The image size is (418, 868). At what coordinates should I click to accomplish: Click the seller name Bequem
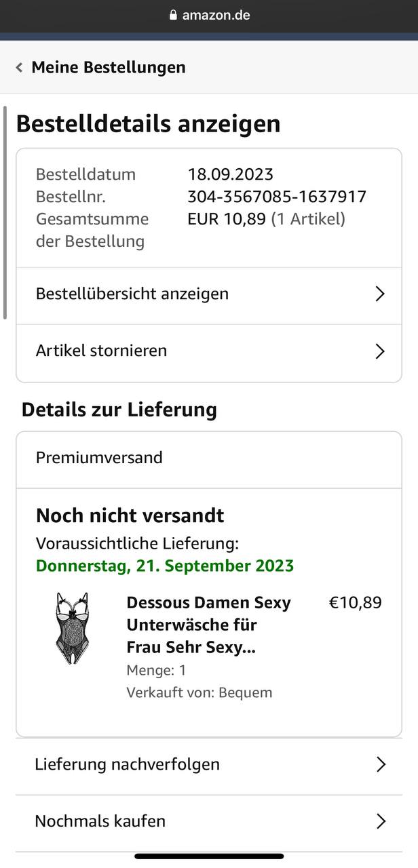(245, 692)
